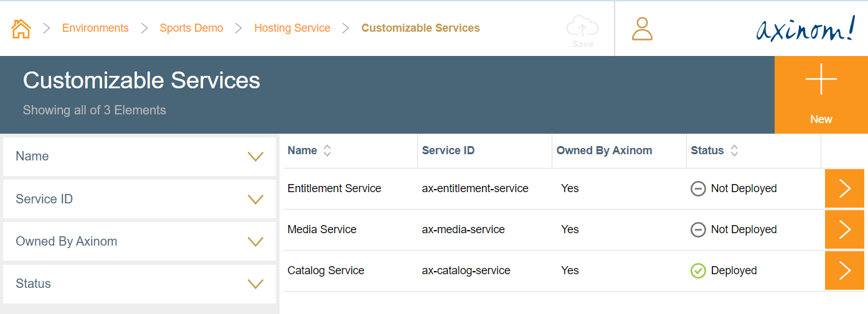Go to Environments breadcrumb

point(95,28)
